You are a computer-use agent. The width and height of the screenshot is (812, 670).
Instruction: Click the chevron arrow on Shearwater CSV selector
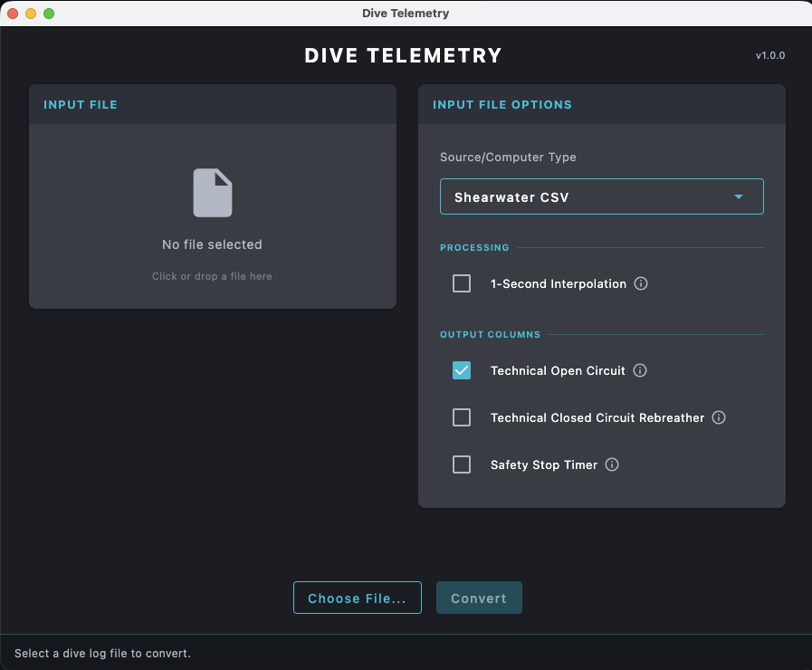click(739, 196)
